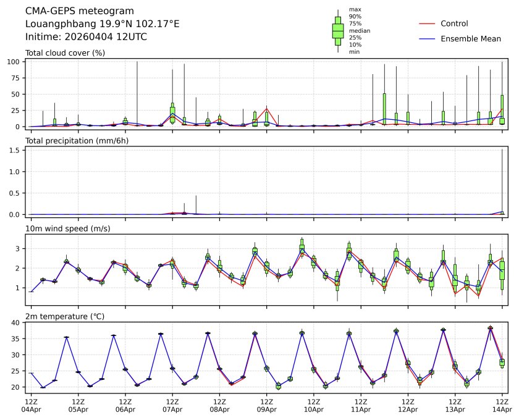The height and width of the screenshot is (420, 519).
Task: Click the 40 tick on temperature axis
Action: click(18, 322)
